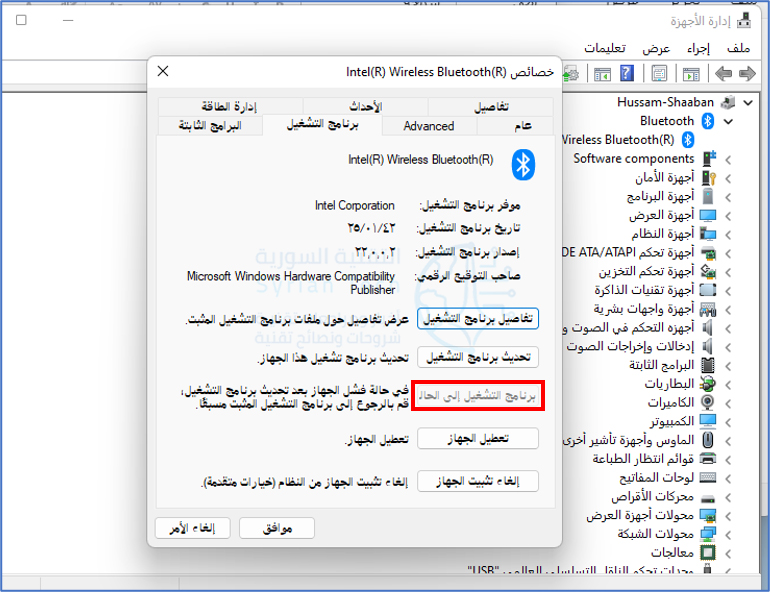Viewport: 770px width, 592px height.
Task: Click إلغاء الأمر button
Action: click(192, 528)
